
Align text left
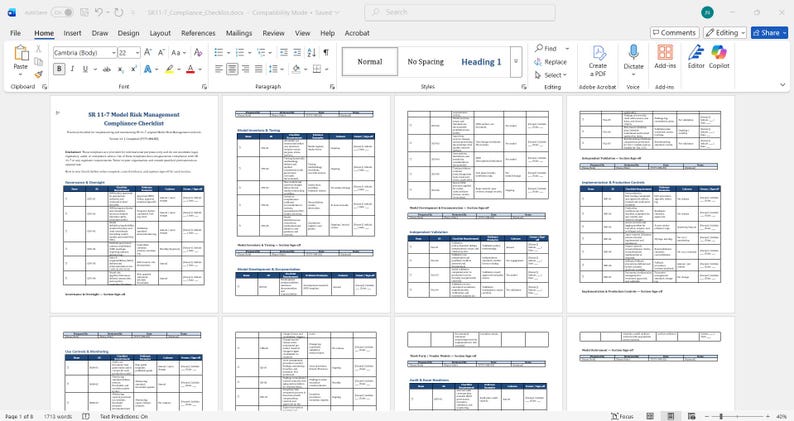[219, 69]
